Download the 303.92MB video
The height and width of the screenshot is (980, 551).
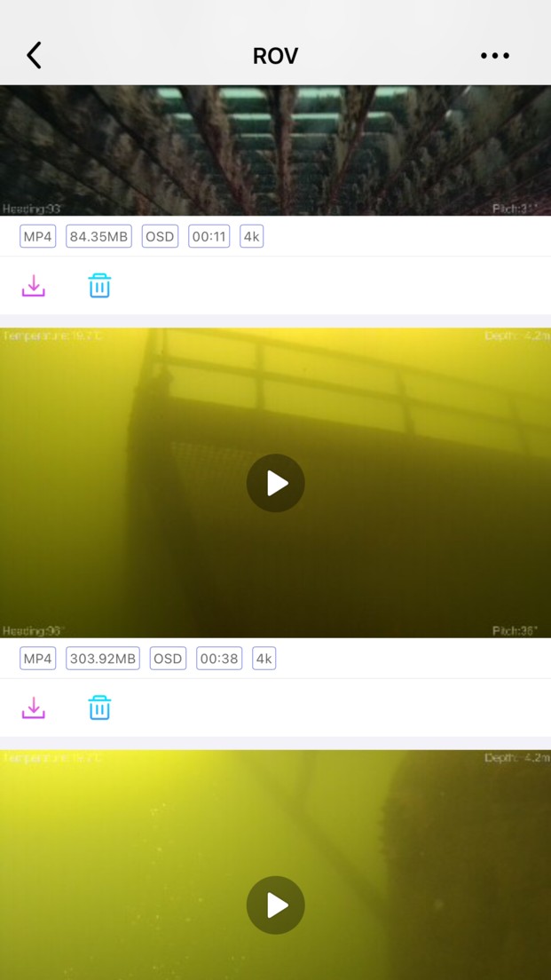pyautogui.click(x=34, y=708)
